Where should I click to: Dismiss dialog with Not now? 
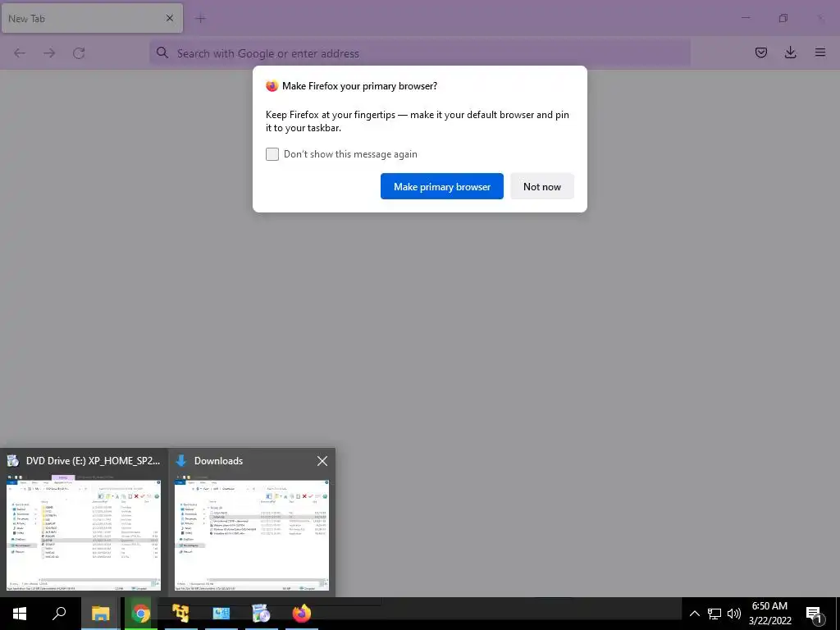pyautogui.click(x=541, y=186)
